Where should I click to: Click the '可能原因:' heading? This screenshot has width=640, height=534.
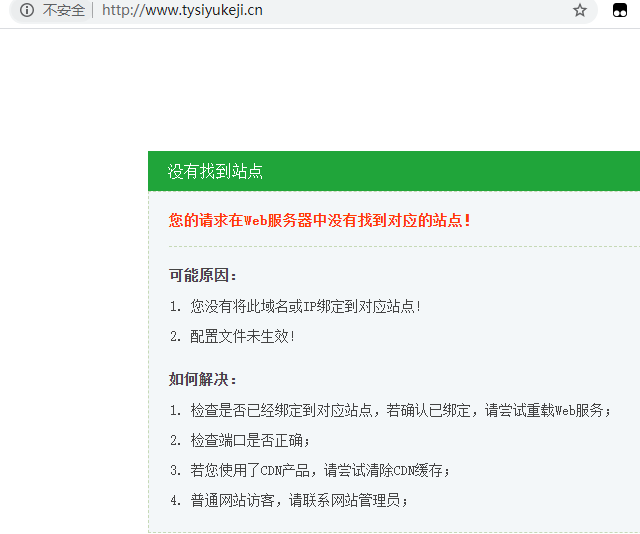click(x=203, y=275)
